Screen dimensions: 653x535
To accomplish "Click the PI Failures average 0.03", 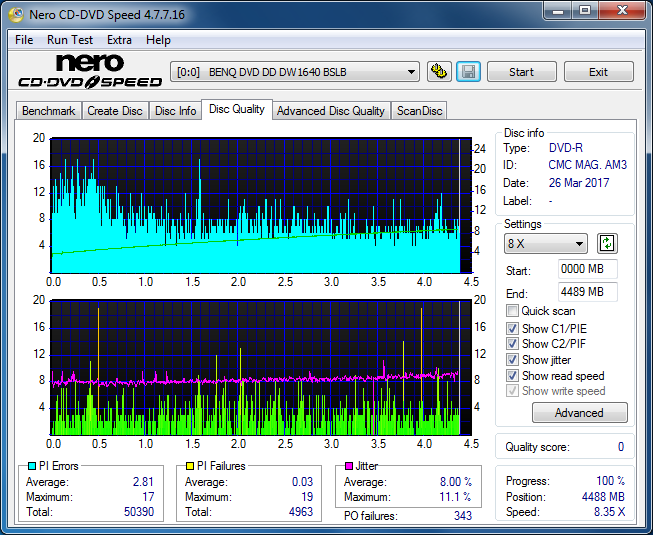I will pos(302,482).
